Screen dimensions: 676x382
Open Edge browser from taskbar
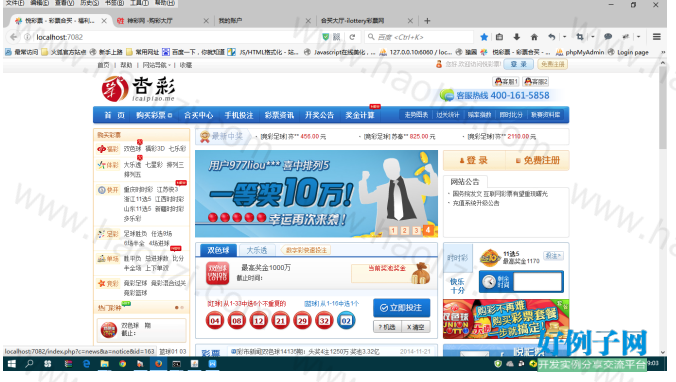coord(86,364)
